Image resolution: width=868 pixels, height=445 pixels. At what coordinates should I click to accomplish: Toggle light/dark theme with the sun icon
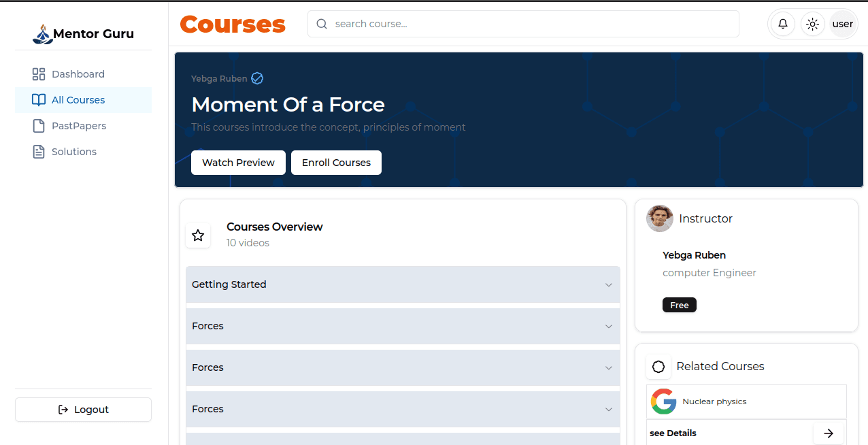pyautogui.click(x=812, y=24)
